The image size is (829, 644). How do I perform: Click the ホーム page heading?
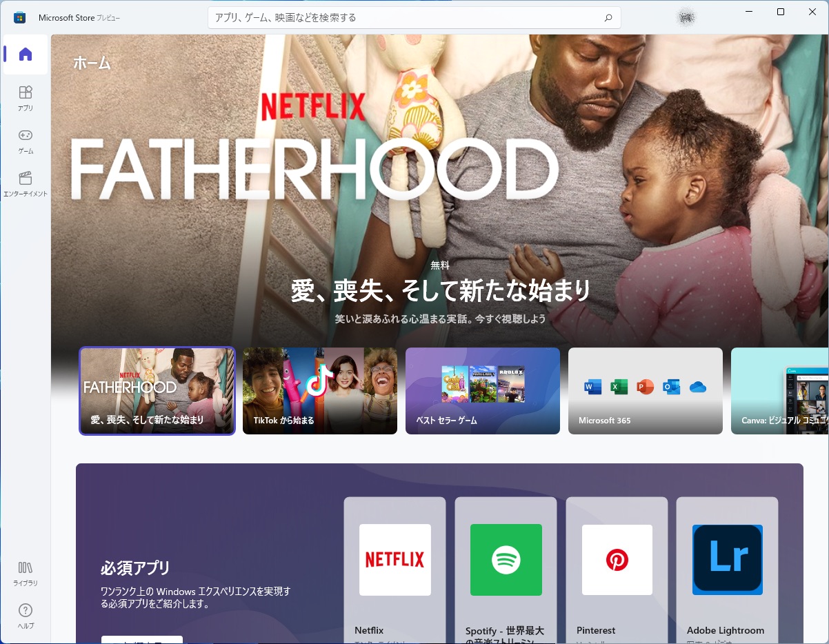point(92,63)
